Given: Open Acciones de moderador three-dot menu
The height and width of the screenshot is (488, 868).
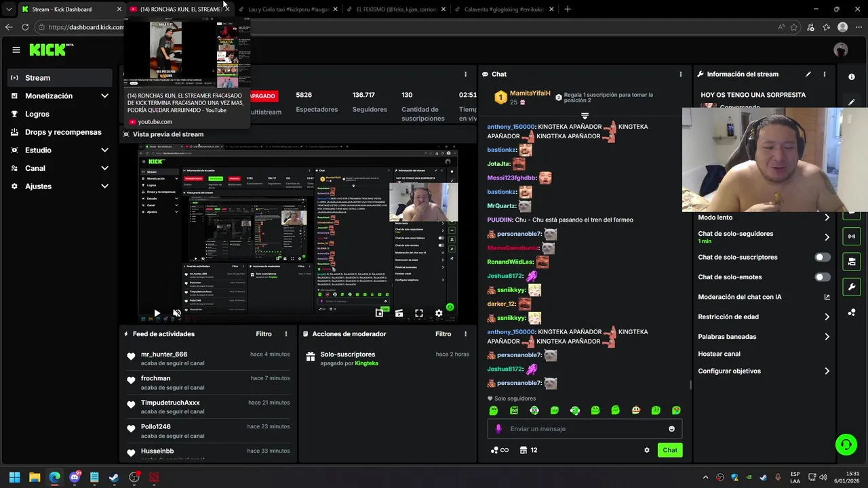Looking at the screenshot, I should pos(465,334).
